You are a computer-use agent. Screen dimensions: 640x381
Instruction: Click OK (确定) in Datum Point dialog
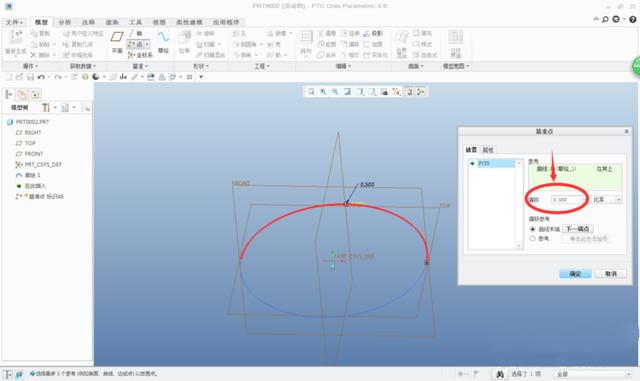pyautogui.click(x=575, y=274)
